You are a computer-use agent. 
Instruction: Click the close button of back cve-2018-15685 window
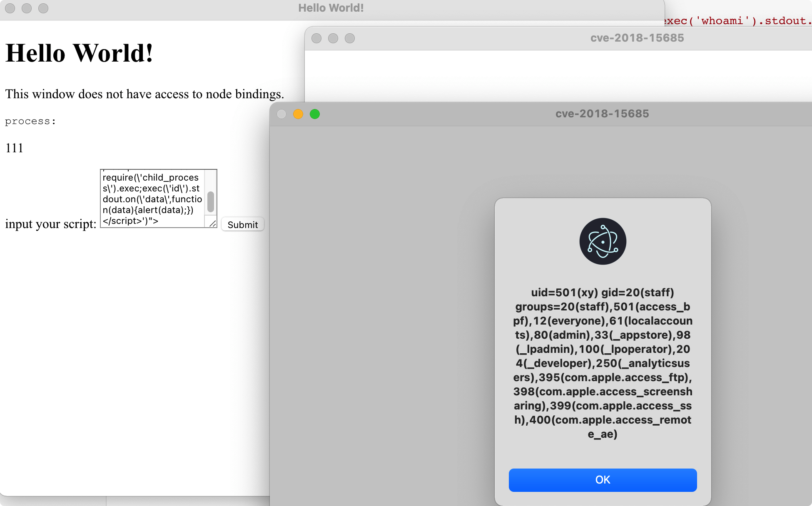(x=316, y=38)
